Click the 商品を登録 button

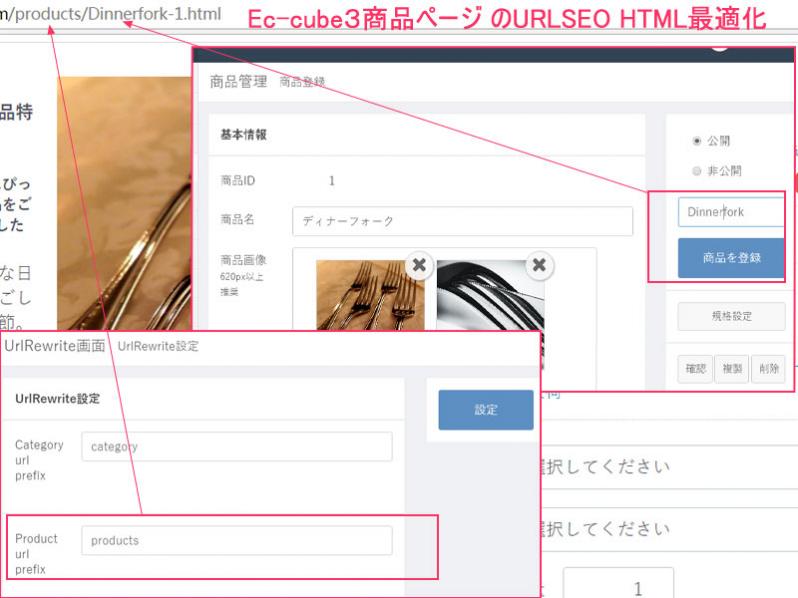(x=731, y=258)
